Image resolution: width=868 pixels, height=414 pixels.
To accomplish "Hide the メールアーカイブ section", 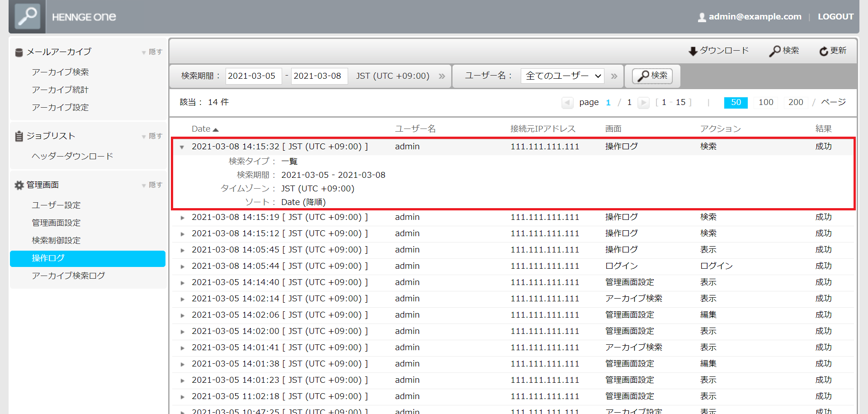I will (152, 52).
